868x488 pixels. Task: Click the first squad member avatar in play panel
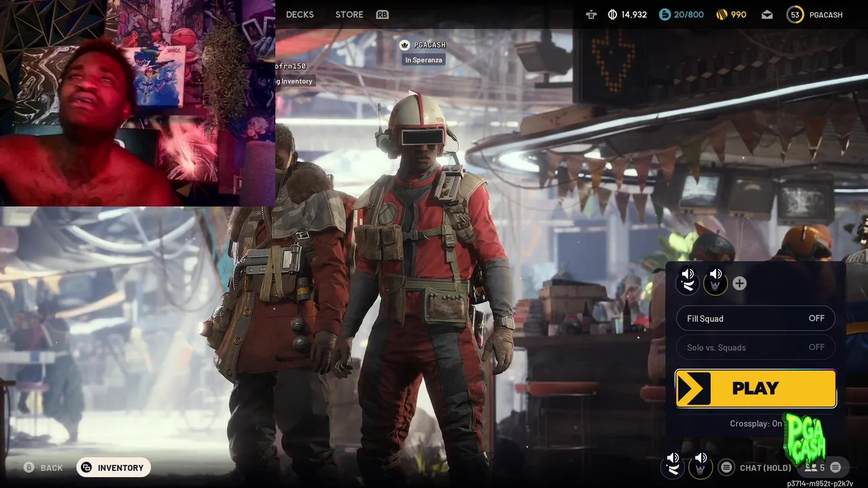(688, 285)
